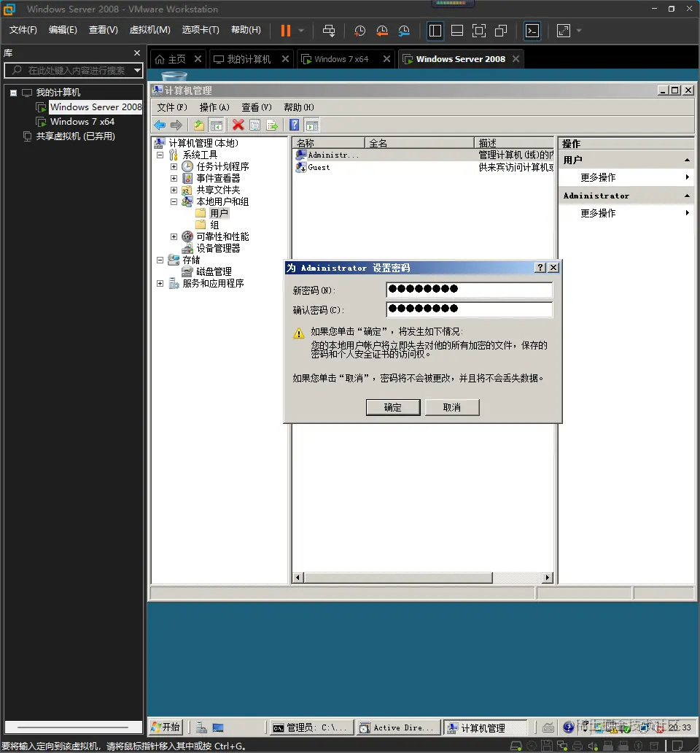Open the guest 开始 Start button

click(x=166, y=727)
